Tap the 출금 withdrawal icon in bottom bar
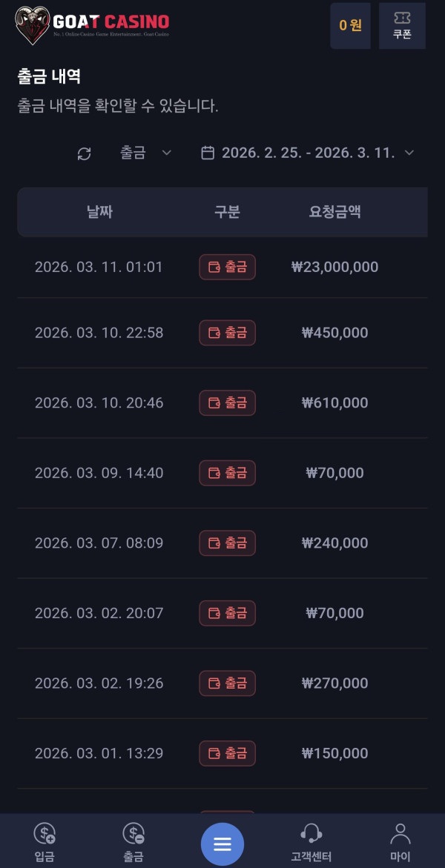 coord(133,835)
